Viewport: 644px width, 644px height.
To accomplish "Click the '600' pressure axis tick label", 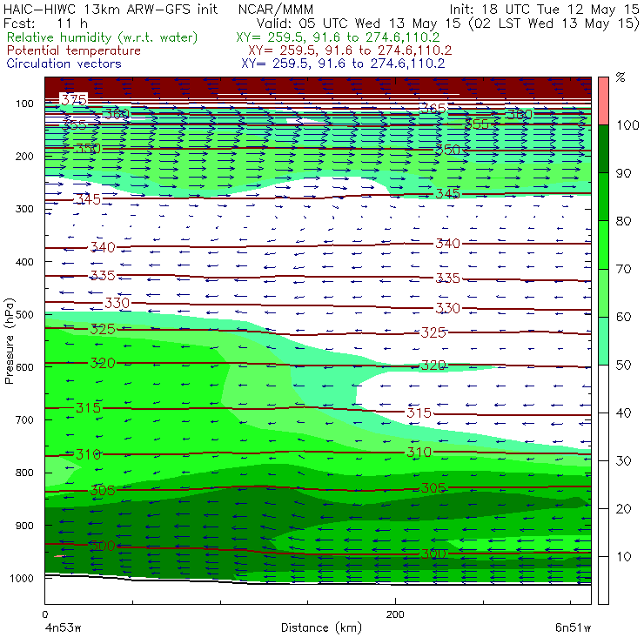I will [x=24, y=366].
